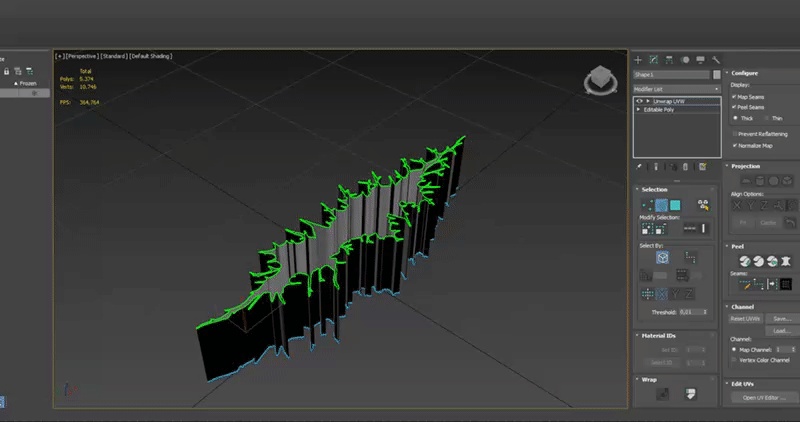Image resolution: width=800 pixels, height=422 pixels.
Task: Click the Load... button in Channel
Action: (x=783, y=331)
